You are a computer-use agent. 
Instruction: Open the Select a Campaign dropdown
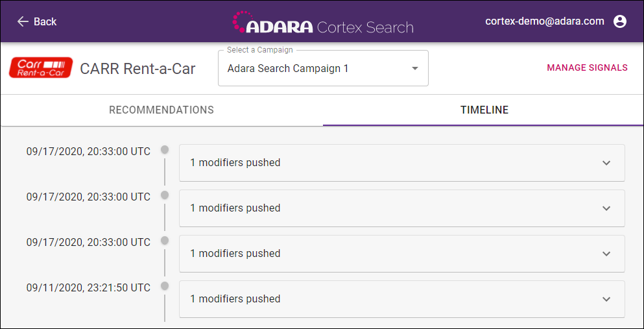(x=323, y=69)
